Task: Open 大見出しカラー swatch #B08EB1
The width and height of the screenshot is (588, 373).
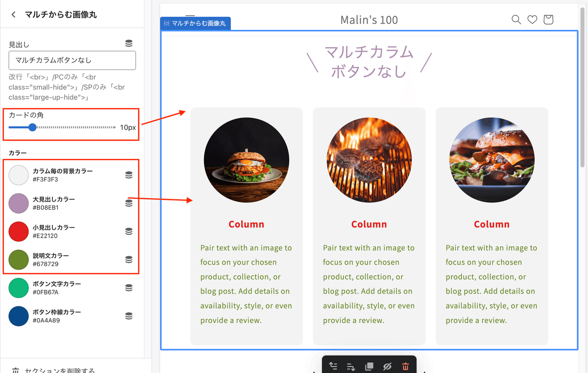Action: 19,203
